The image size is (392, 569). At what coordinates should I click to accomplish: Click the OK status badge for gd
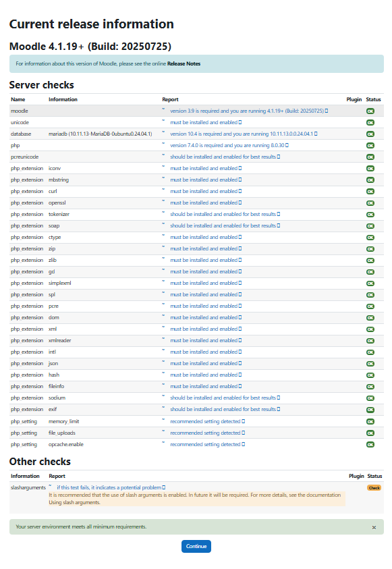370,272
